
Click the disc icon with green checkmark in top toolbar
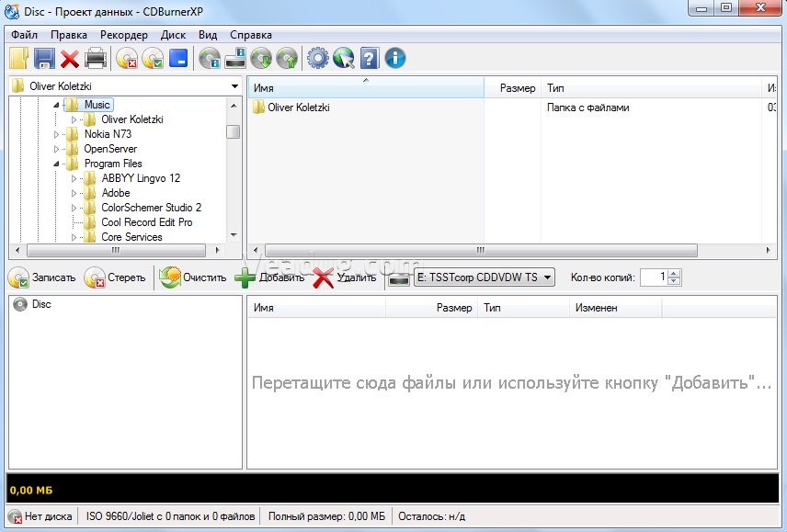[x=153, y=59]
